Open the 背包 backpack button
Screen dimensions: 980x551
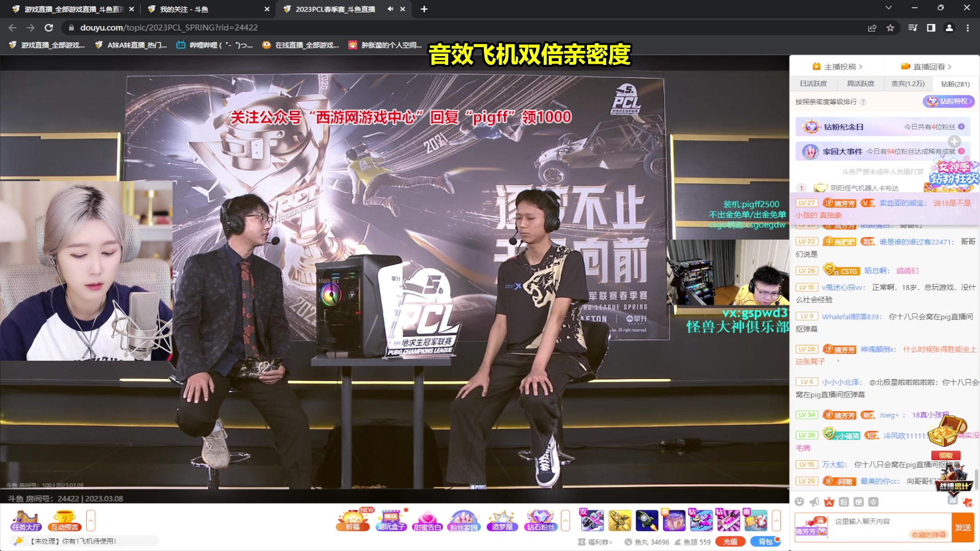765,542
